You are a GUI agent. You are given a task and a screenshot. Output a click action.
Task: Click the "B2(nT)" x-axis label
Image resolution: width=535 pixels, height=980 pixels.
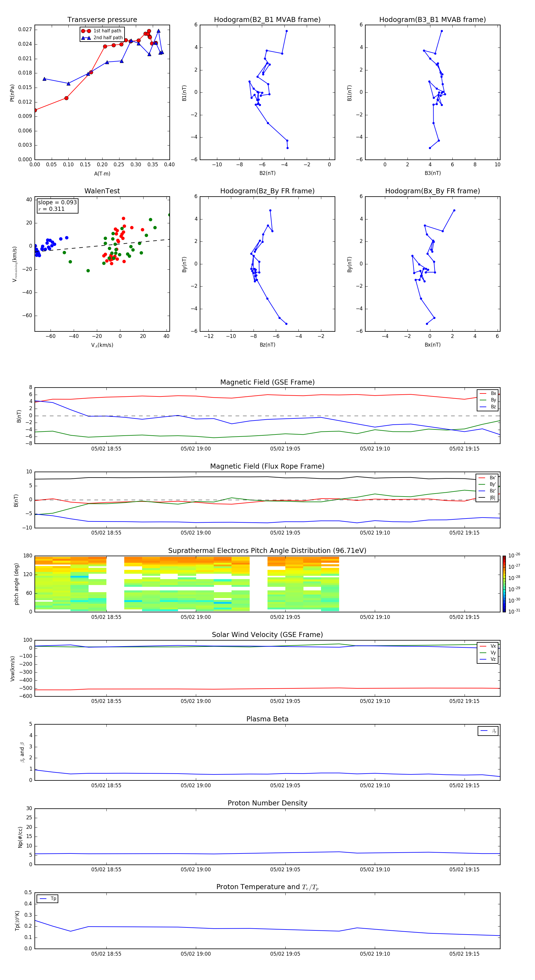(267, 173)
